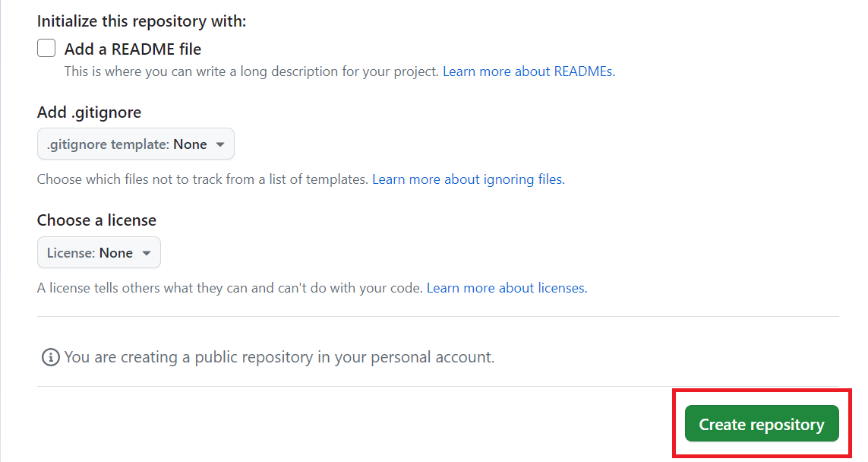Click the caret icon on the License selector
Image resolution: width=868 pixels, height=462 pixels.
(144, 252)
